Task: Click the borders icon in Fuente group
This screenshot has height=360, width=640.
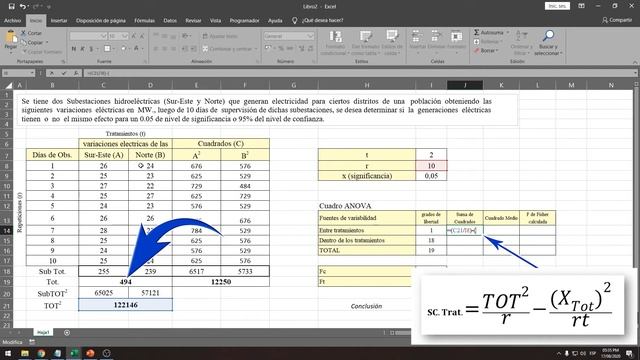Action: click(x=107, y=49)
